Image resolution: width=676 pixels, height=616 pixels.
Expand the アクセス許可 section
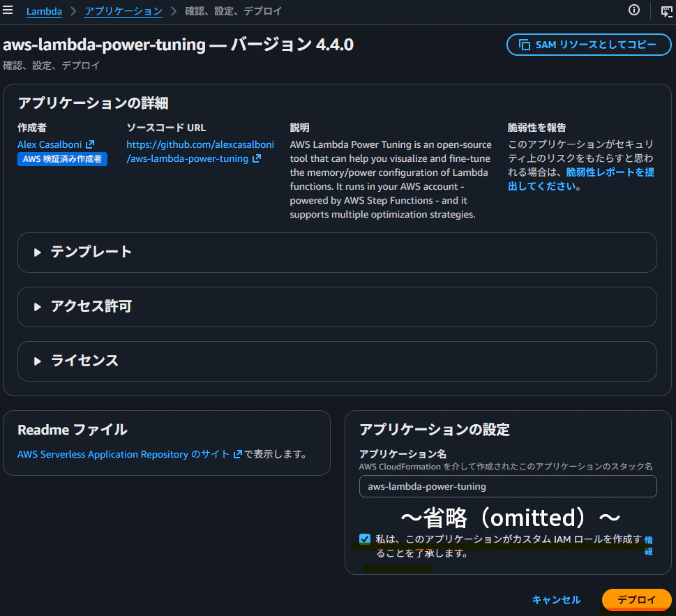[x=337, y=306]
